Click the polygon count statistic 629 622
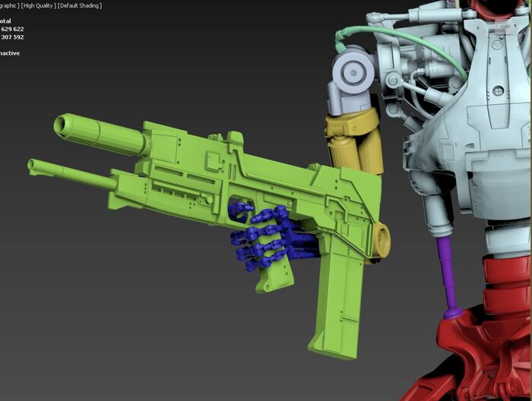The image size is (532, 401). point(14,29)
